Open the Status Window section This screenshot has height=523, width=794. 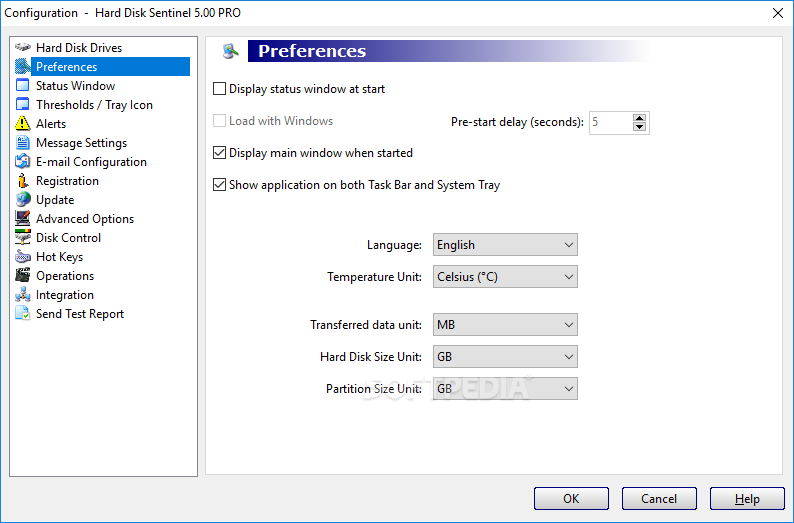point(75,86)
